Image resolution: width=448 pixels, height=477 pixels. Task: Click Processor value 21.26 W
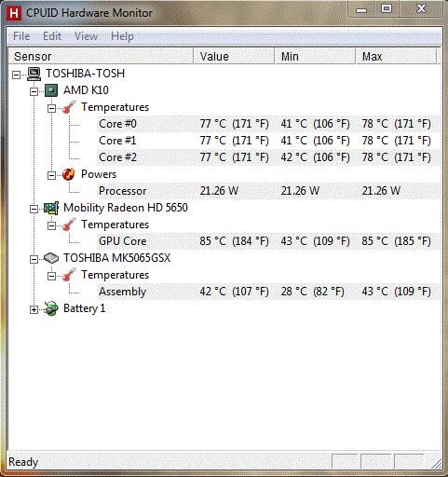(219, 191)
